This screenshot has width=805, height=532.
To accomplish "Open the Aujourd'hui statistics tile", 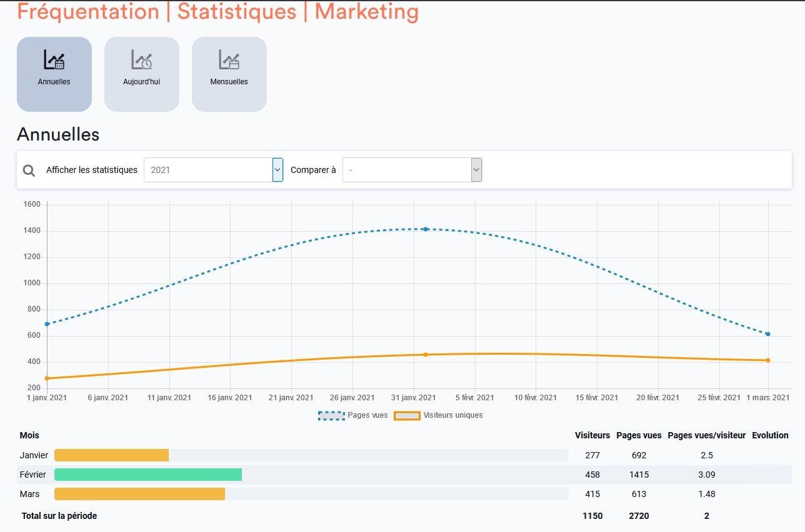I will coord(142,74).
